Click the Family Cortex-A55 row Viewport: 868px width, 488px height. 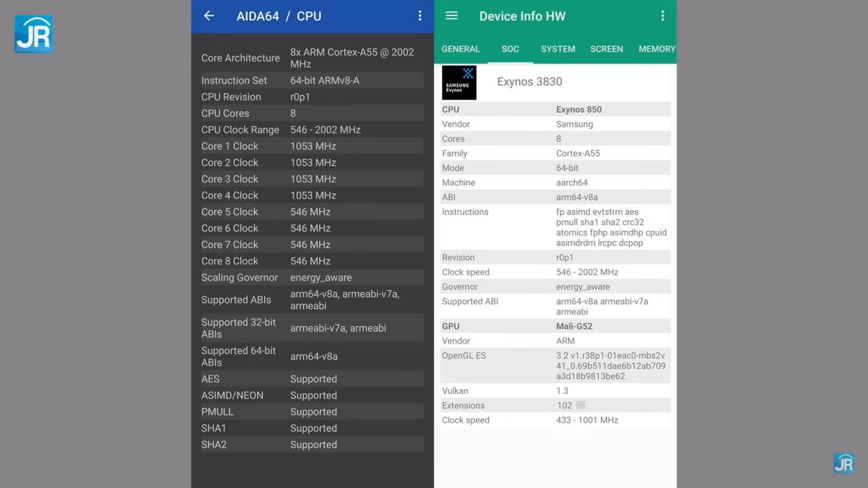point(555,153)
